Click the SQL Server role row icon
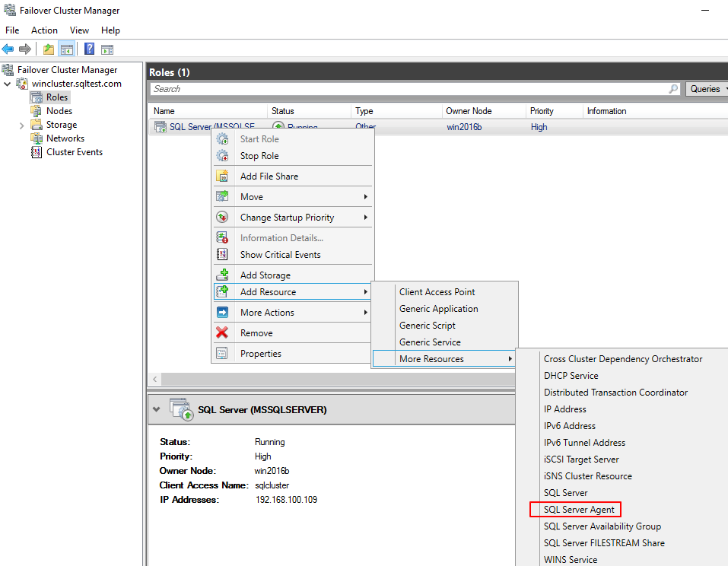 click(161, 127)
